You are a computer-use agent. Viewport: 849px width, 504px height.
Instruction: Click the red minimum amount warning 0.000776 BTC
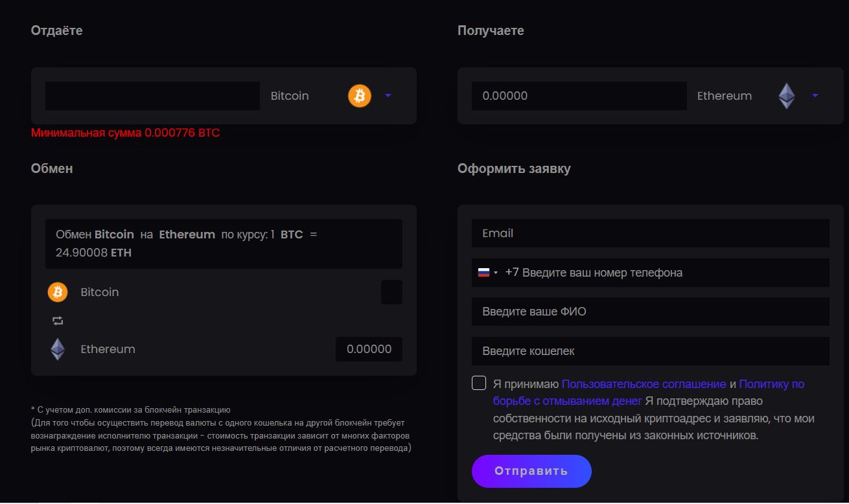click(x=126, y=133)
